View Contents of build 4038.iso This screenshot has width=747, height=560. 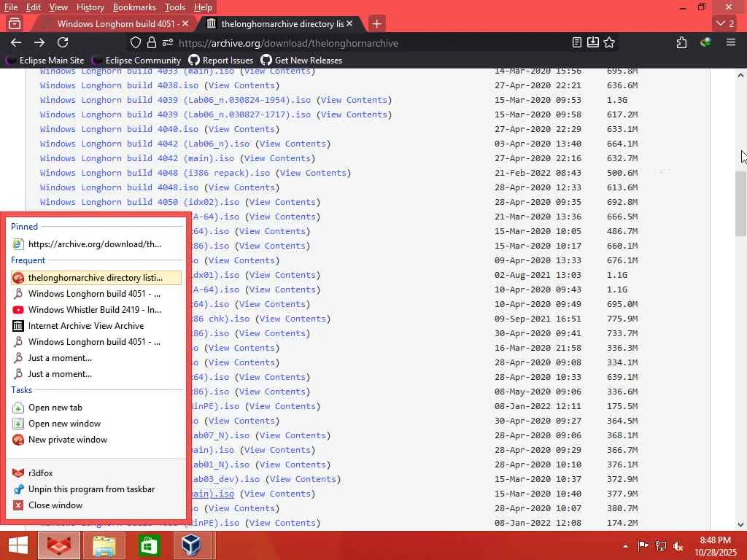pos(242,86)
